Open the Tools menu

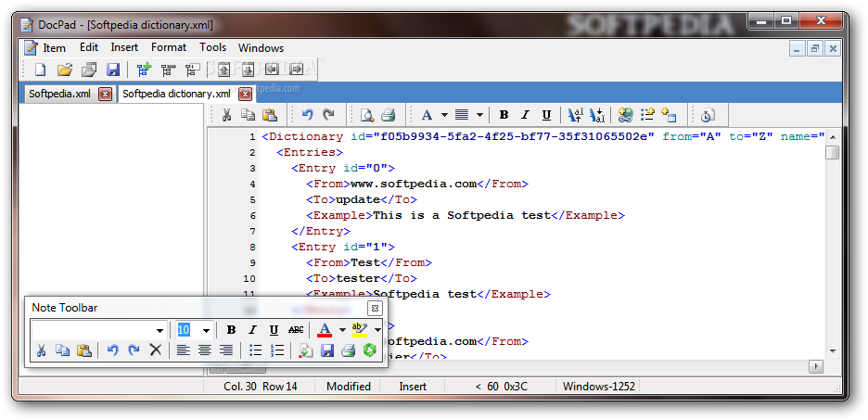pos(213,47)
